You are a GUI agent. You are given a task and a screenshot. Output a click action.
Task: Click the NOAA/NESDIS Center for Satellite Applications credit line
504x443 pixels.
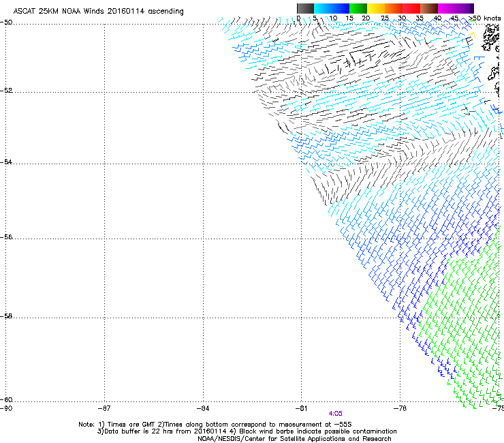point(294,439)
